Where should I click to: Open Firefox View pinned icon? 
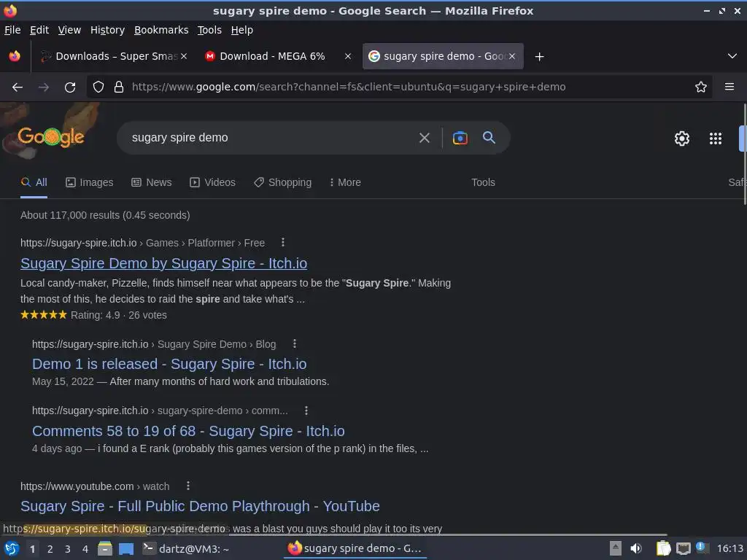coord(15,56)
